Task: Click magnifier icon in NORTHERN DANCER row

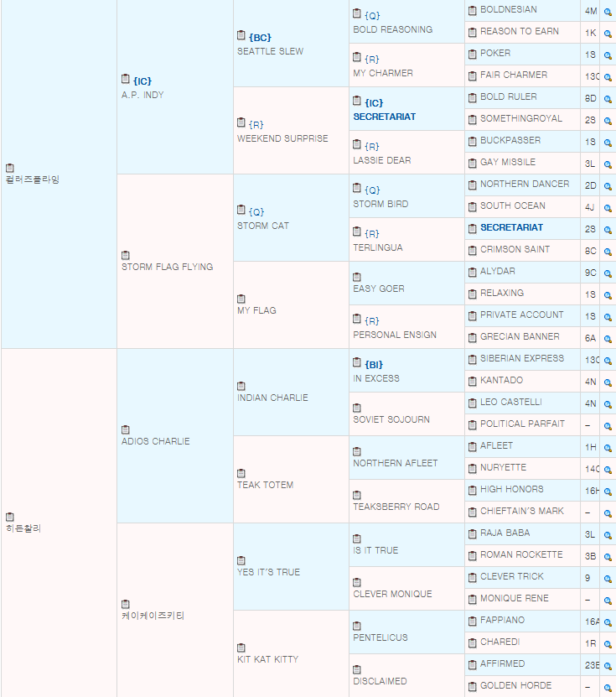Action: [608, 186]
